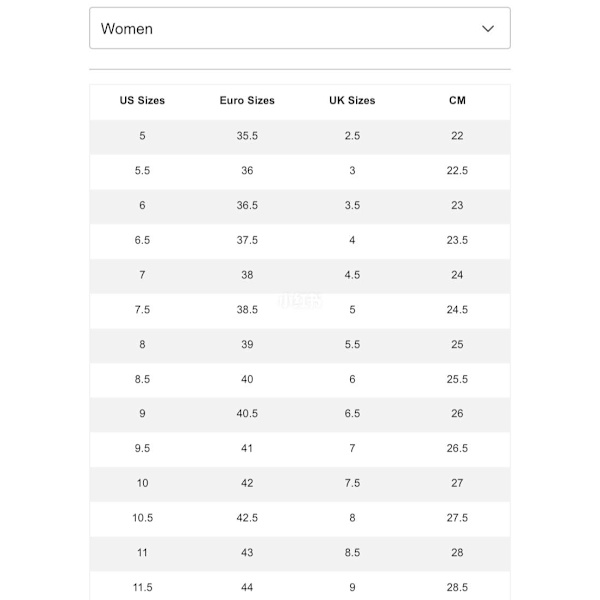The image size is (600, 600).
Task: Select UK size 5.5 cell
Action: [x=352, y=345]
